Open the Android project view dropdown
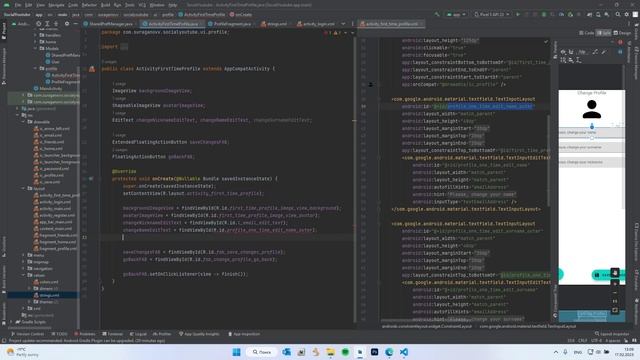Screen dimensions: 640x360 point(21,24)
